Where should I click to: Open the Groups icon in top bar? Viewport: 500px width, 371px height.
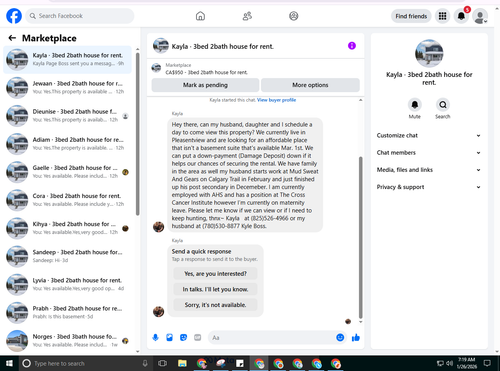point(294,16)
